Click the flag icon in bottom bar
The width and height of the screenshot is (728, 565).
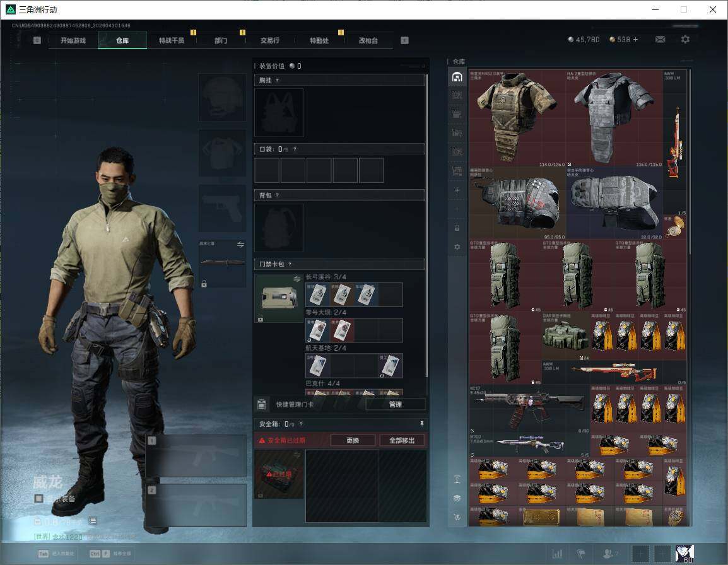581,554
